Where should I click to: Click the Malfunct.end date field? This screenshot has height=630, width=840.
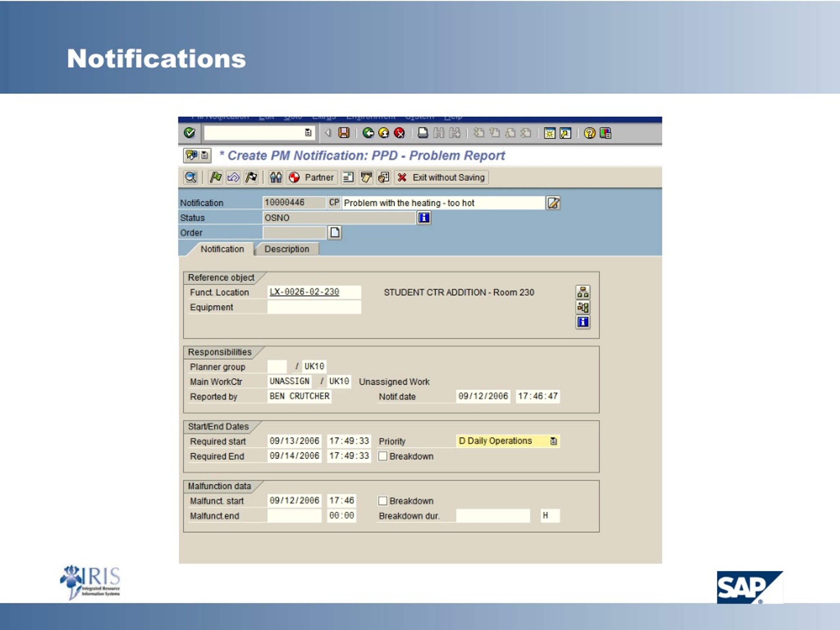tap(294, 516)
